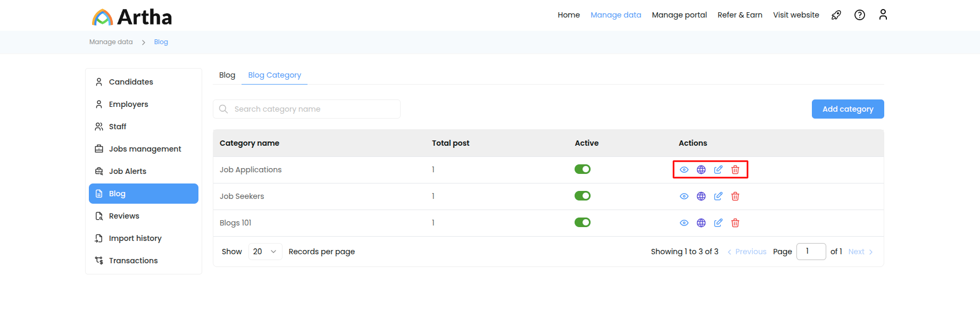The image size is (980, 309).
Task: Edit the Job Applications category
Action: click(x=718, y=170)
